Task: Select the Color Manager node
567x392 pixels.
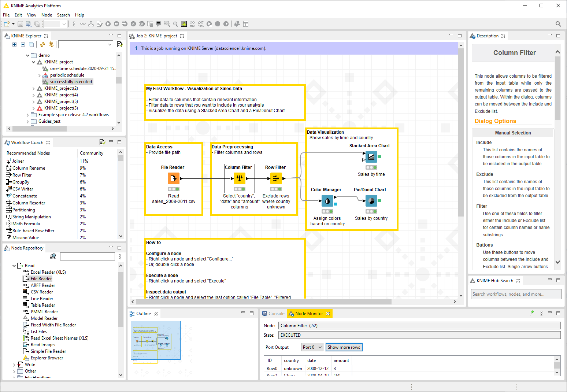Action: tap(327, 201)
